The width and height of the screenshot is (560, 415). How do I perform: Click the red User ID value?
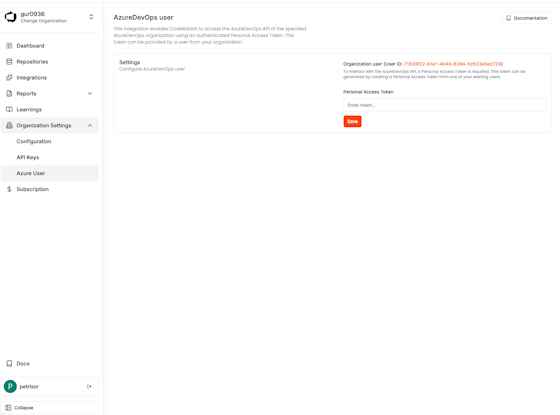[x=453, y=64]
